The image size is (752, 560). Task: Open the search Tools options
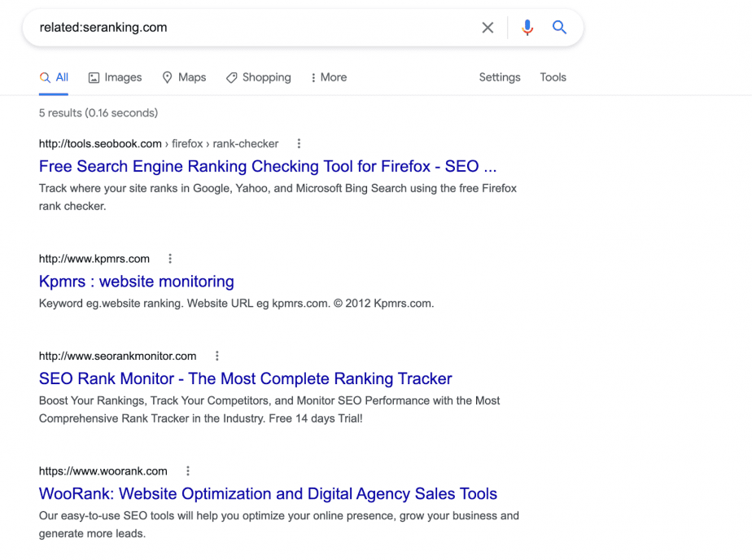[553, 77]
